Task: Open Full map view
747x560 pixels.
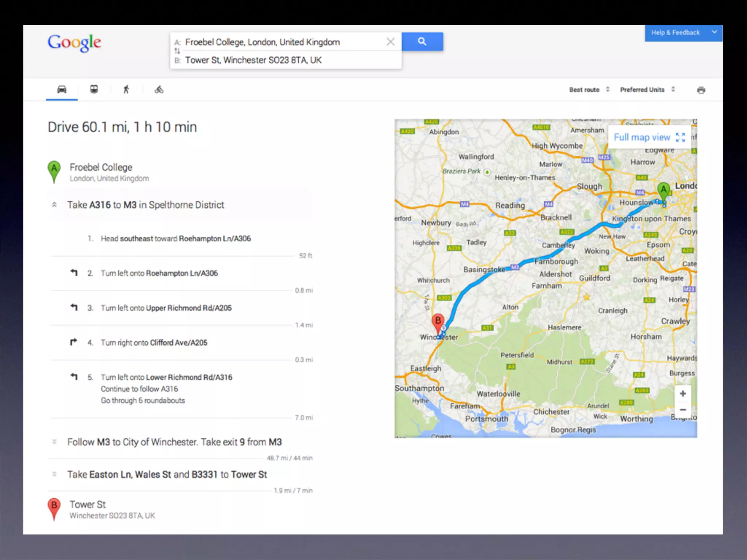Action: tap(649, 137)
